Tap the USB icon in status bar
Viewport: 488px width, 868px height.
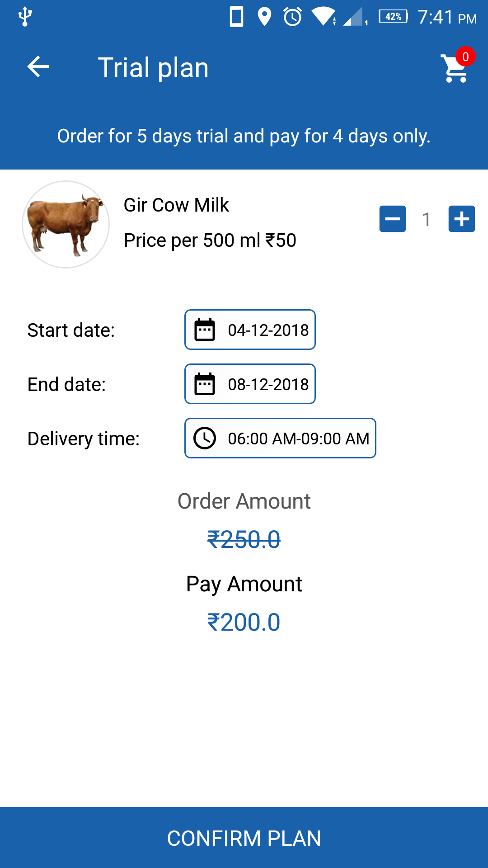(25, 17)
